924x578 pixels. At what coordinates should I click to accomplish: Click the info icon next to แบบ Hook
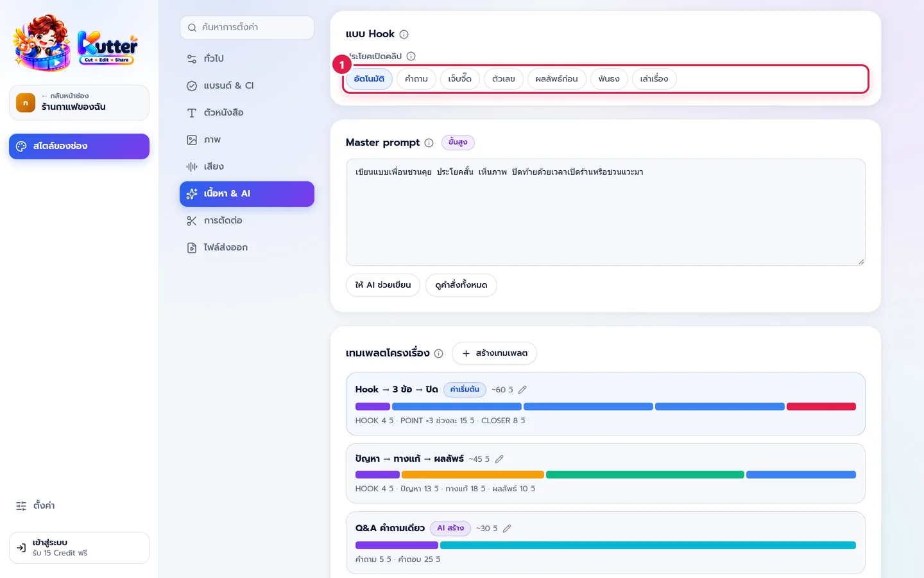coord(404,35)
